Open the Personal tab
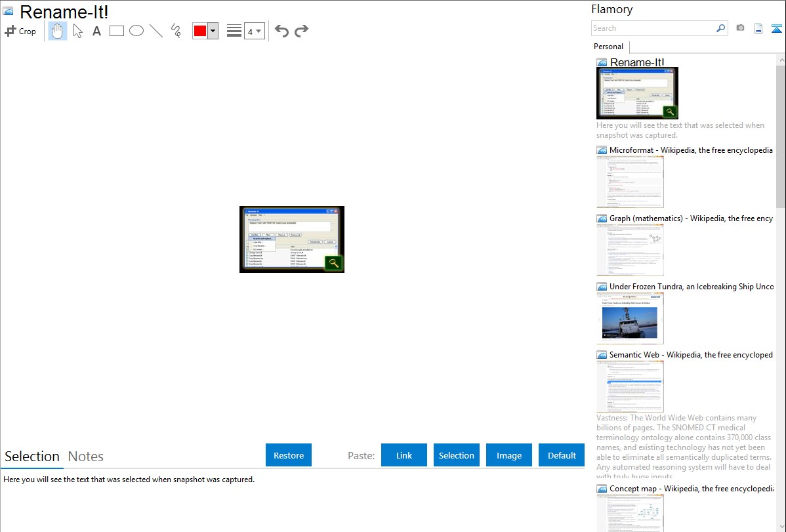The height and width of the screenshot is (532, 786). click(x=609, y=47)
